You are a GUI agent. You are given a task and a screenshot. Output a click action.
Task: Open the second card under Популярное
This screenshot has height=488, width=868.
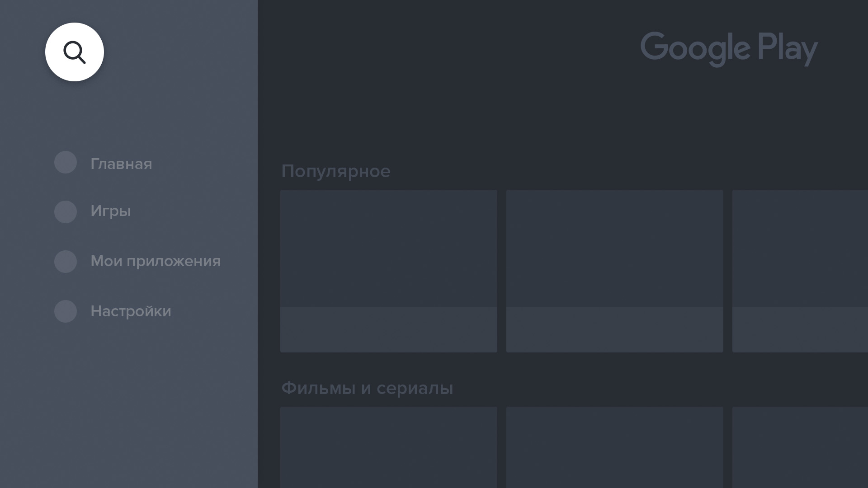coord(615,271)
